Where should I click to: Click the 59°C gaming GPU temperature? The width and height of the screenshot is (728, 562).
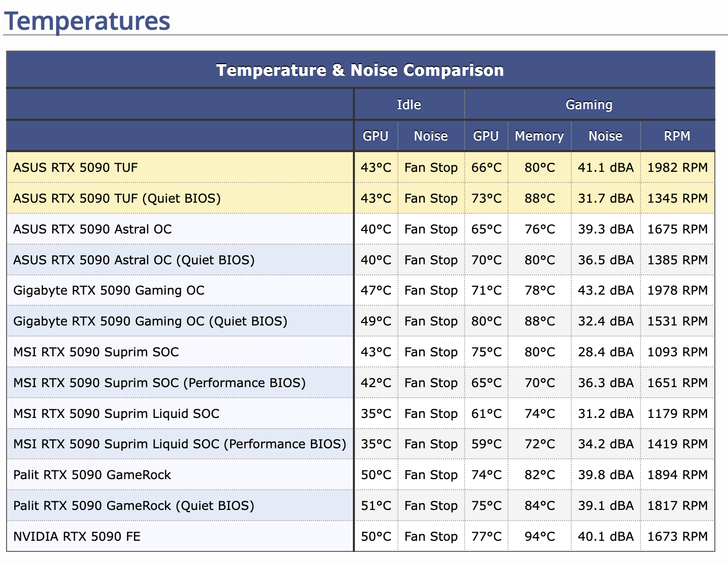coord(486,444)
